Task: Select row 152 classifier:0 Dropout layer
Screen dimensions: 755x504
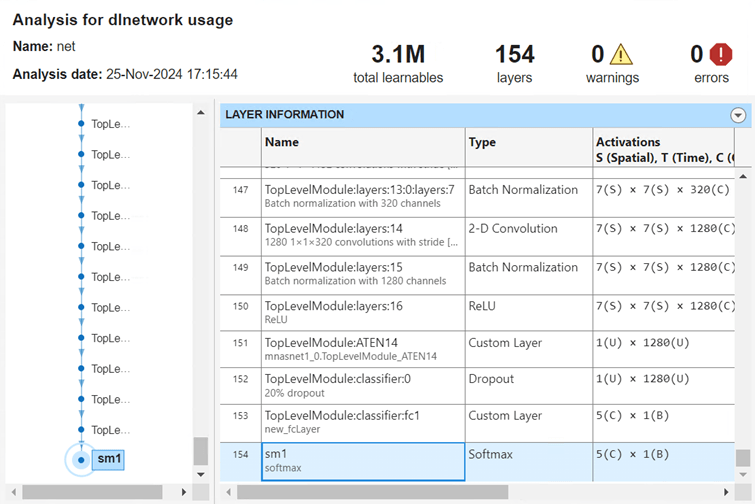Action: pyautogui.click(x=362, y=385)
